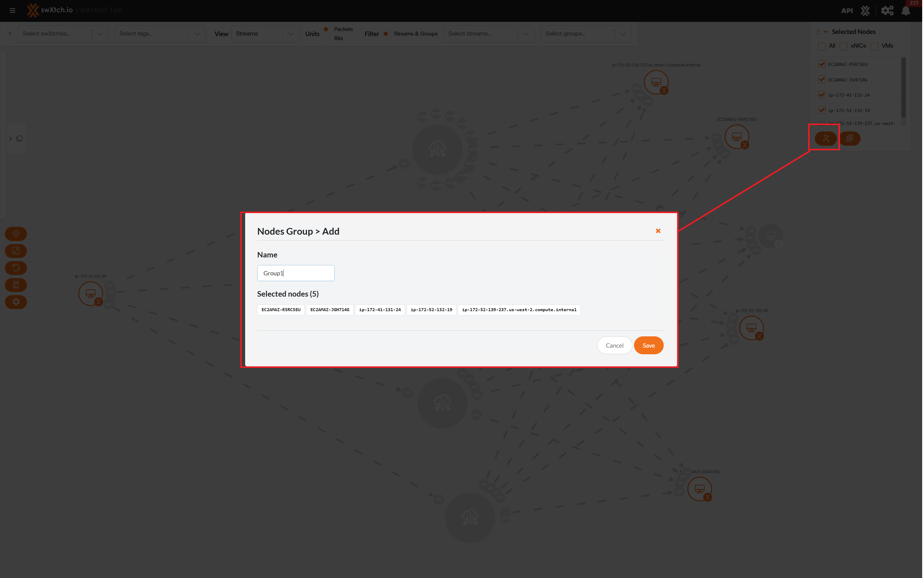
Task: Toggle the xNICs checkbox
Action: 843,46
